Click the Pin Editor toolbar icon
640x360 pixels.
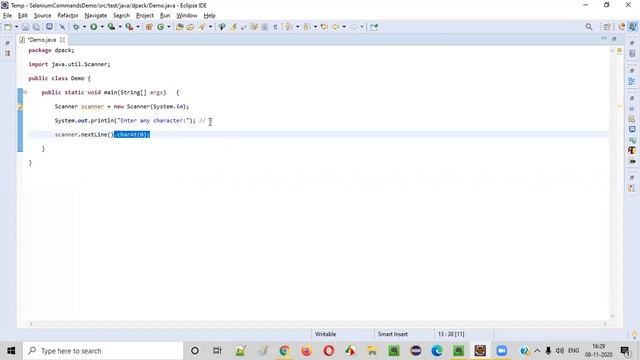(x=374, y=27)
